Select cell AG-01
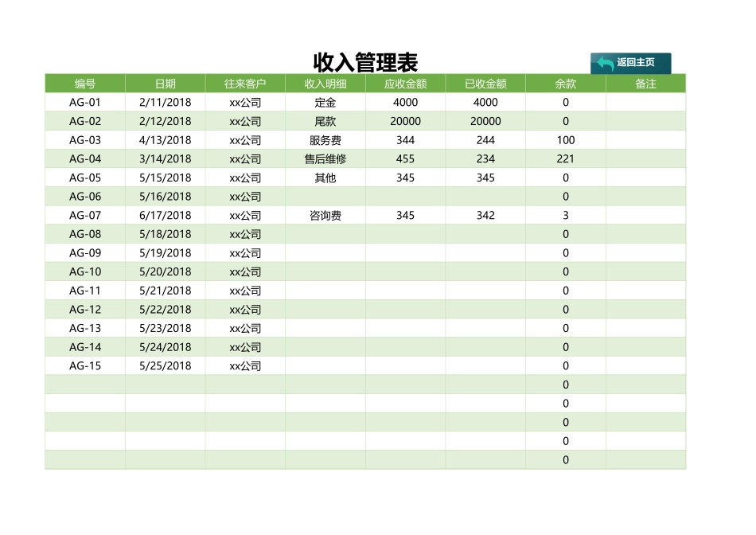The width and height of the screenshot is (756, 535). (x=85, y=102)
